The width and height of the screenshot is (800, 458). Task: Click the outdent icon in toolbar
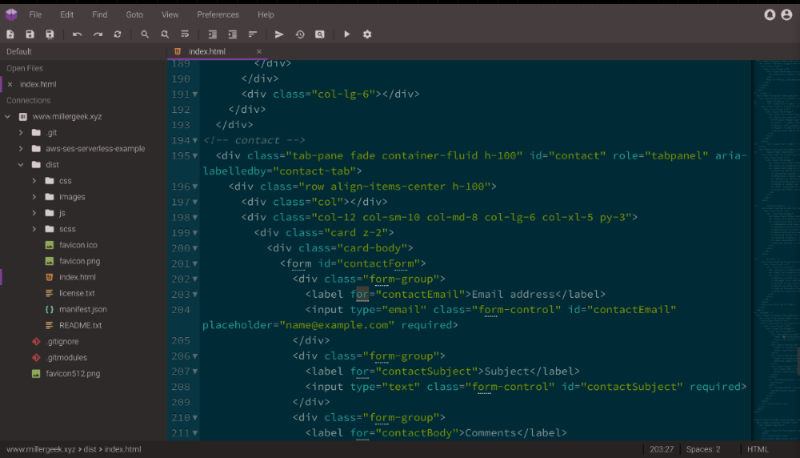tap(233, 34)
